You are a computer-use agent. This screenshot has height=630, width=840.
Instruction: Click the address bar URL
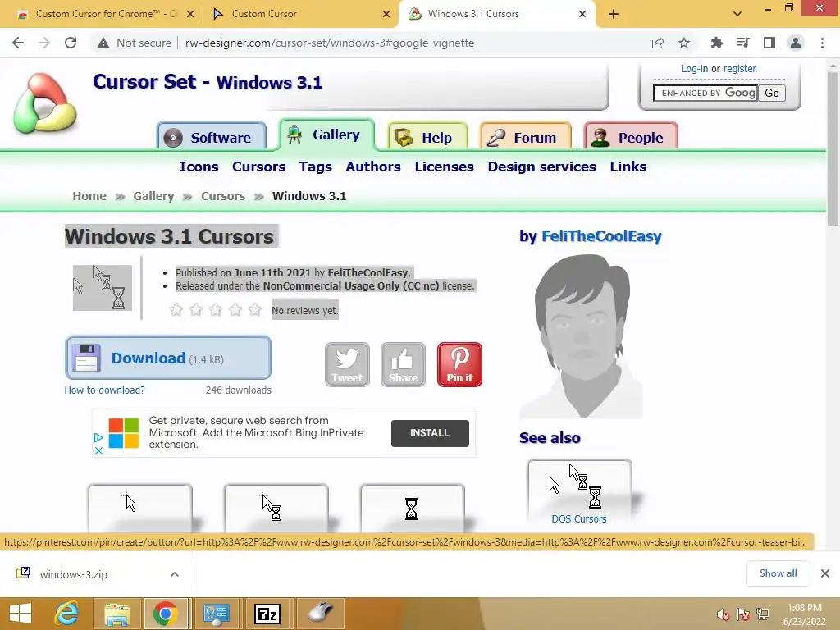(x=330, y=43)
